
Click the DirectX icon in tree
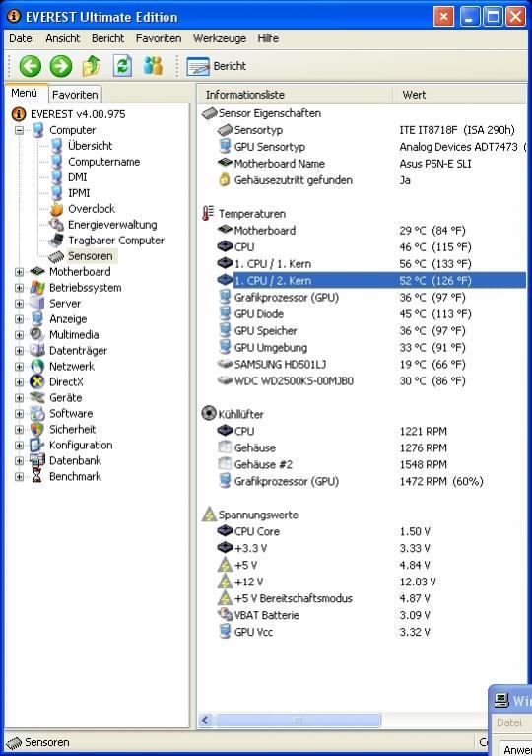pyautogui.click(x=37, y=381)
